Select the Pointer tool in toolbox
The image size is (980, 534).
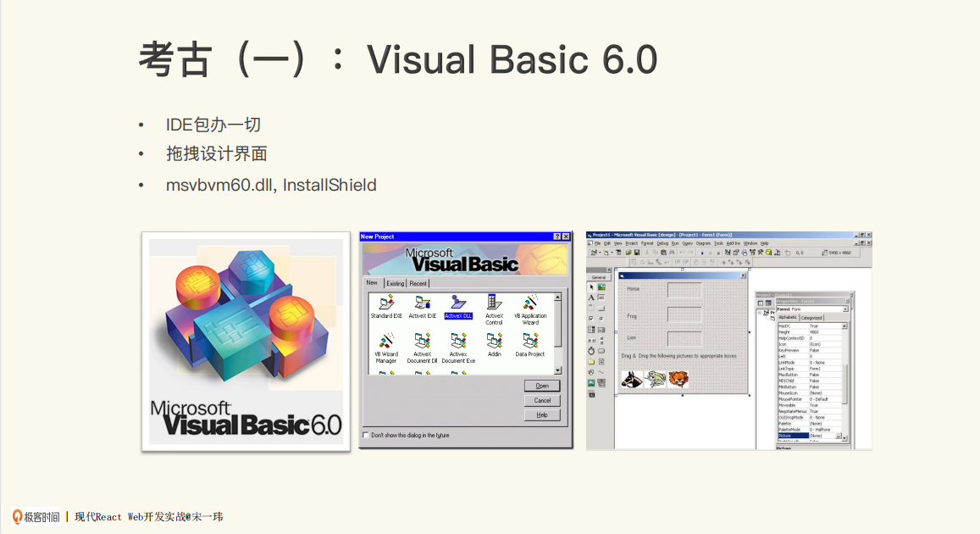592,287
